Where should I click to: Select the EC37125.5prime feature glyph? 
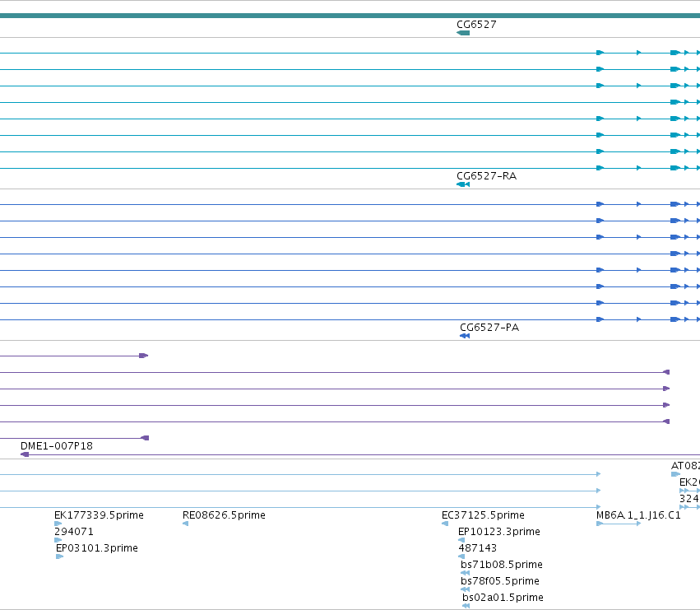point(445,524)
